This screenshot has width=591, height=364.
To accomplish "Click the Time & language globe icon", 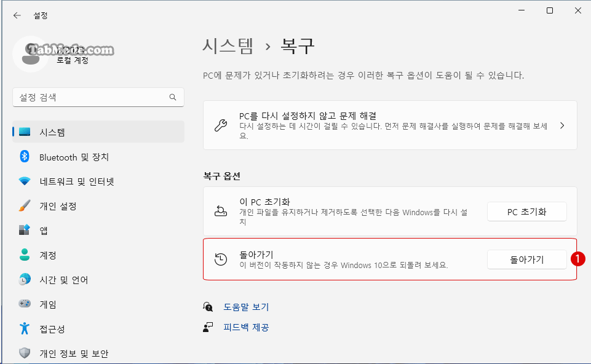I will pyautogui.click(x=25, y=280).
